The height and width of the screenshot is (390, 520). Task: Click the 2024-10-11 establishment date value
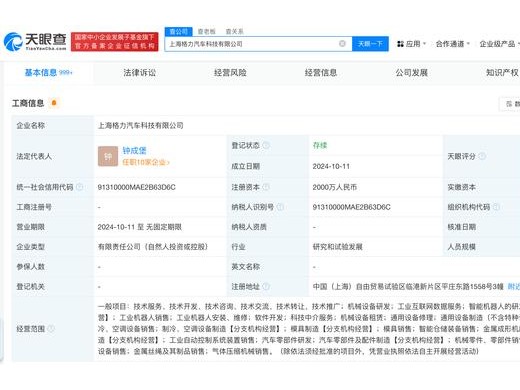[331, 166]
